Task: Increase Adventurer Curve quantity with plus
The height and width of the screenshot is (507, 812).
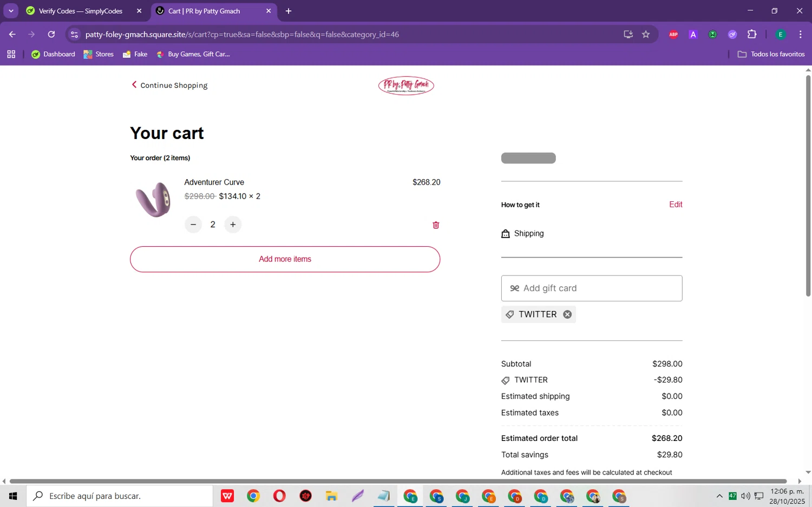Action: tap(233, 225)
